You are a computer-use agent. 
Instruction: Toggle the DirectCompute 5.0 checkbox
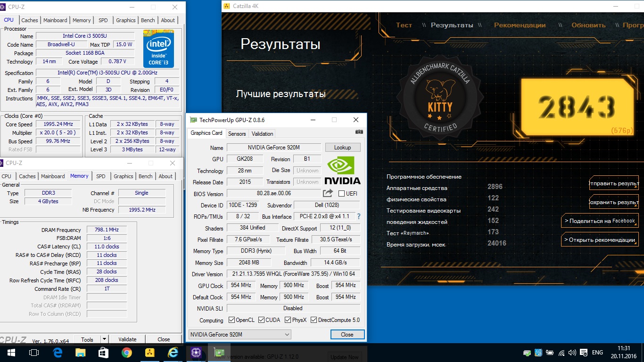point(314,320)
